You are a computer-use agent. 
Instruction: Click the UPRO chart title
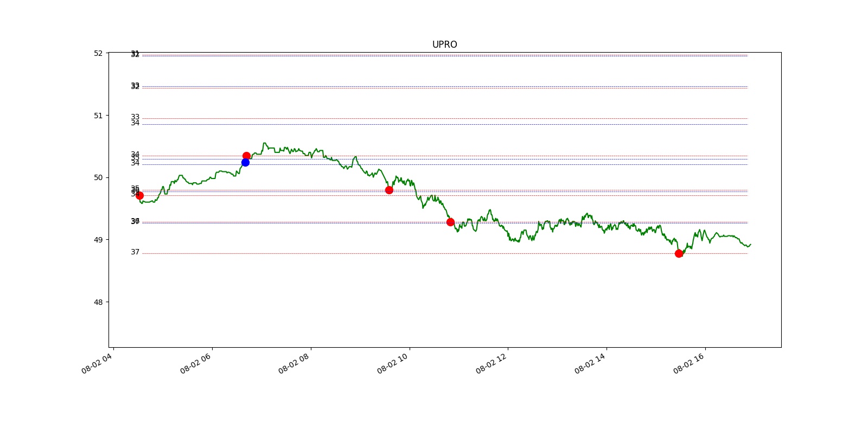click(444, 44)
